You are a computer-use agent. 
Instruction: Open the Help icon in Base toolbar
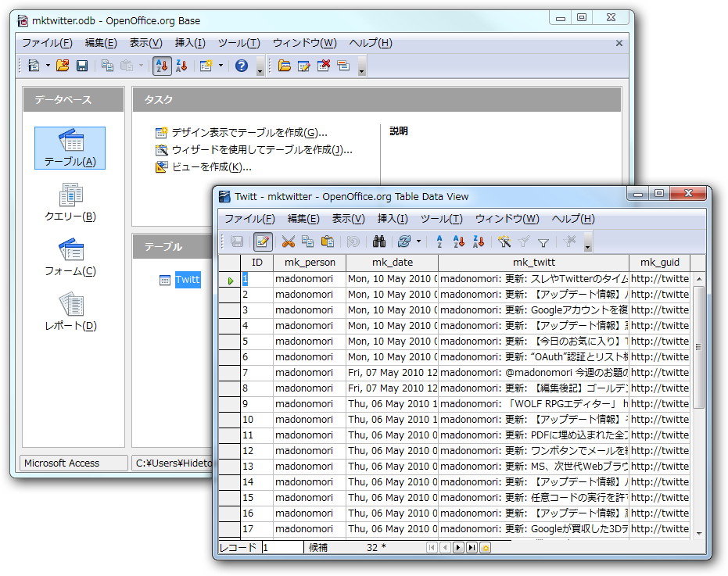tap(240, 66)
